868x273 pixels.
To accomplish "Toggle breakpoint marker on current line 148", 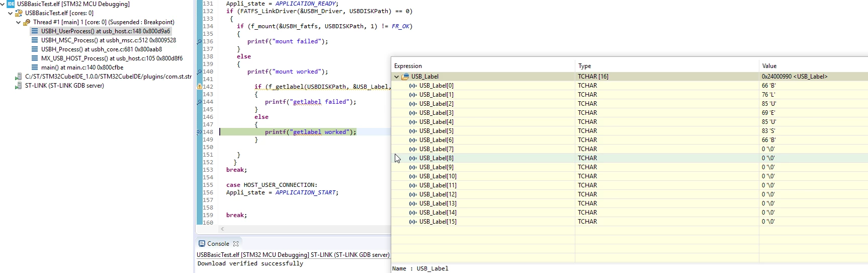I will (x=199, y=132).
